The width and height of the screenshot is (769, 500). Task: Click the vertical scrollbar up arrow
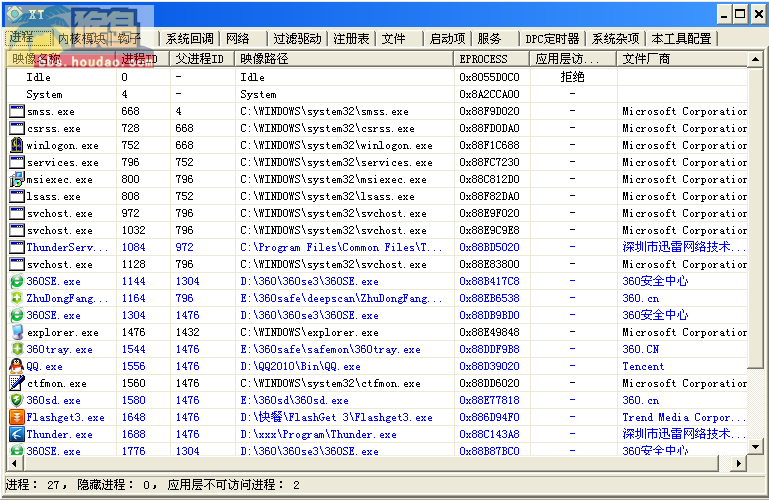click(755, 59)
